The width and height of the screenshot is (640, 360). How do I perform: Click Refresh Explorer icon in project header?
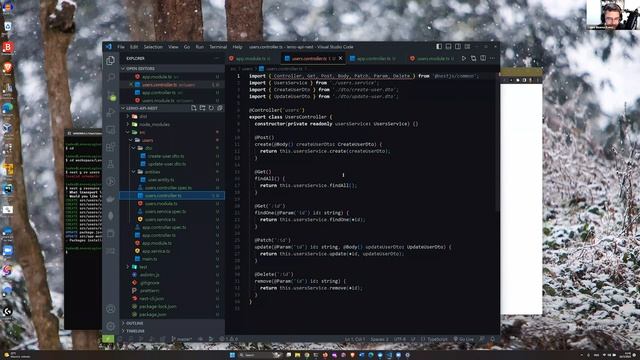[211, 108]
